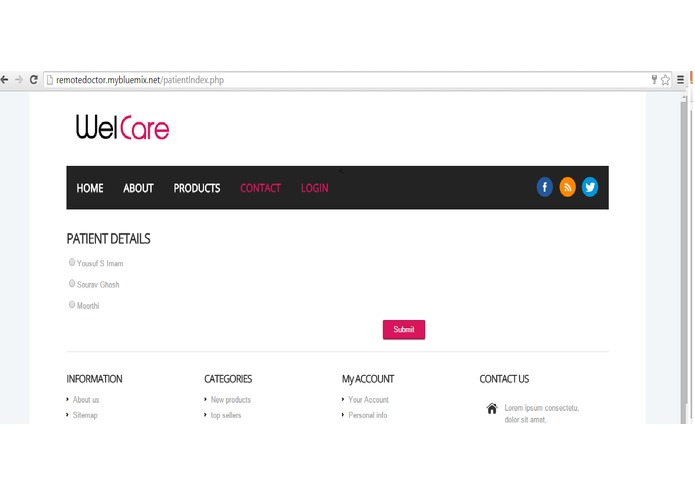Open the New products link
Image resolution: width=695 pixels, height=494 pixels.
[x=231, y=400]
